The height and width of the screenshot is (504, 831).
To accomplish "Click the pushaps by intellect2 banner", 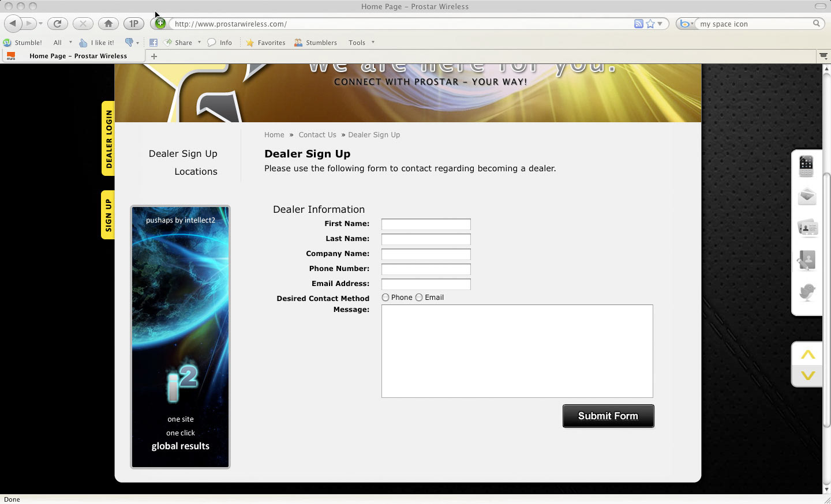I will (x=180, y=337).
